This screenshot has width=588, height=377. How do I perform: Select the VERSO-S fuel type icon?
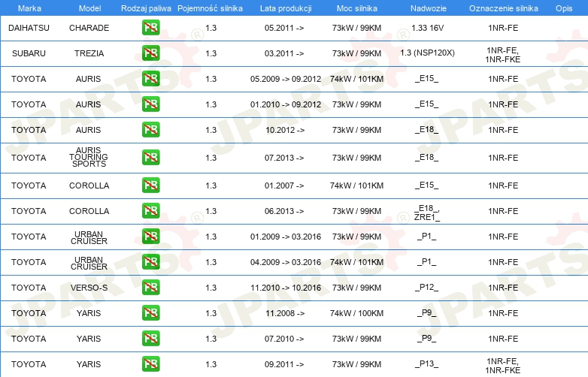[x=150, y=288]
